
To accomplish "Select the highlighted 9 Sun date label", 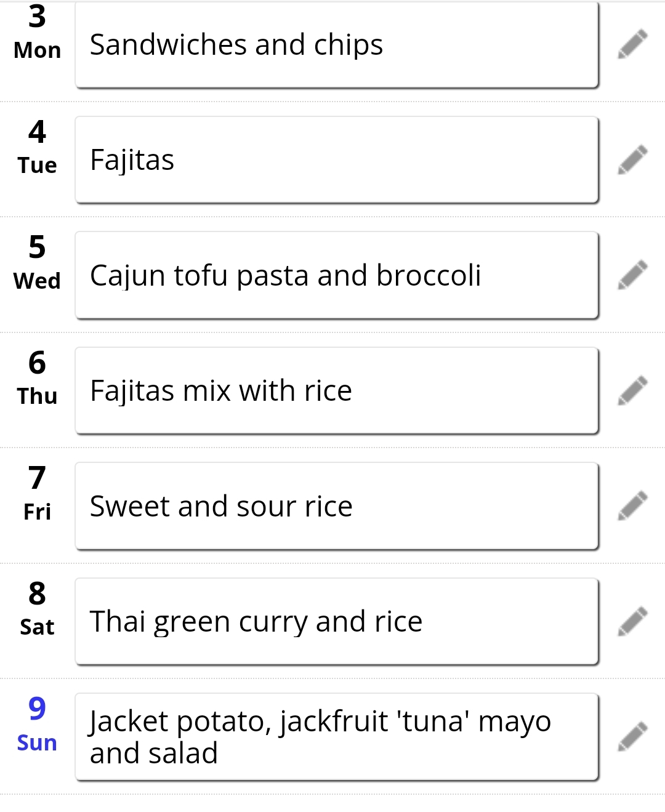I will [x=38, y=725].
